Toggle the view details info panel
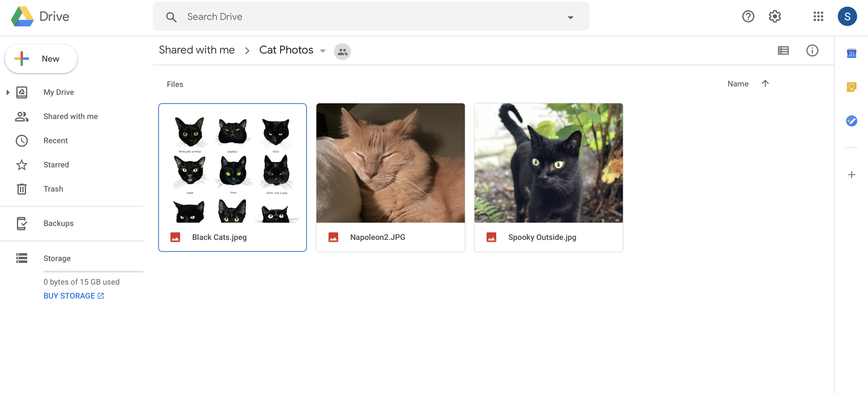 click(x=812, y=50)
